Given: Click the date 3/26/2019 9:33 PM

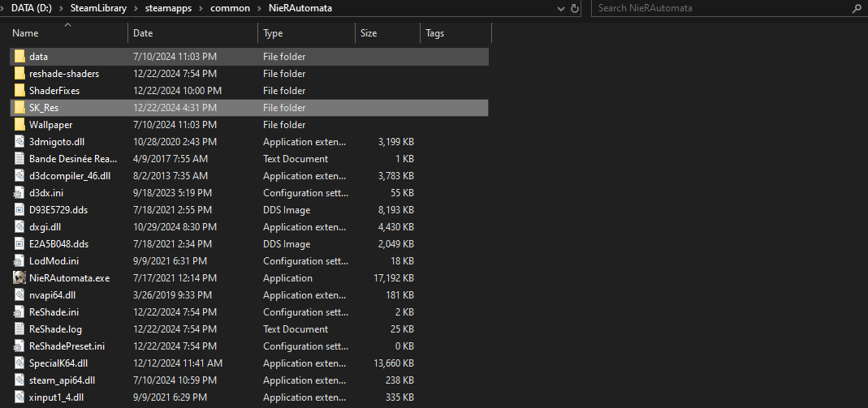Looking at the screenshot, I should (173, 295).
